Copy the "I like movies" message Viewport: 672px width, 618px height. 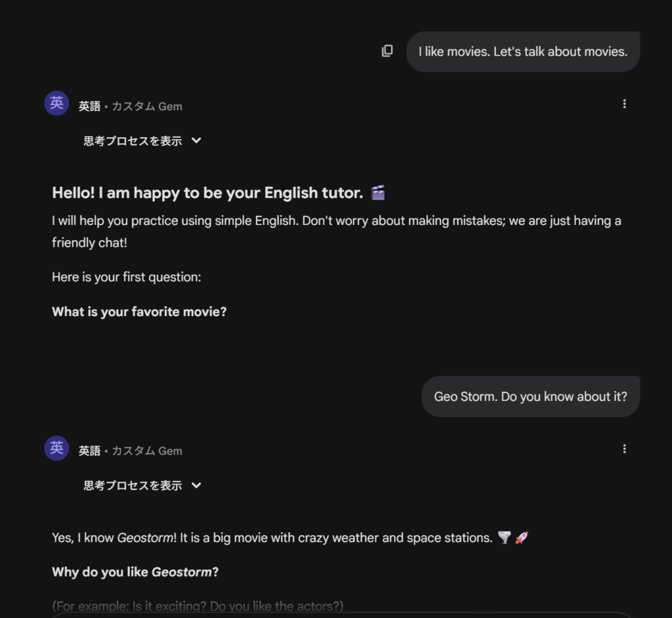point(387,51)
